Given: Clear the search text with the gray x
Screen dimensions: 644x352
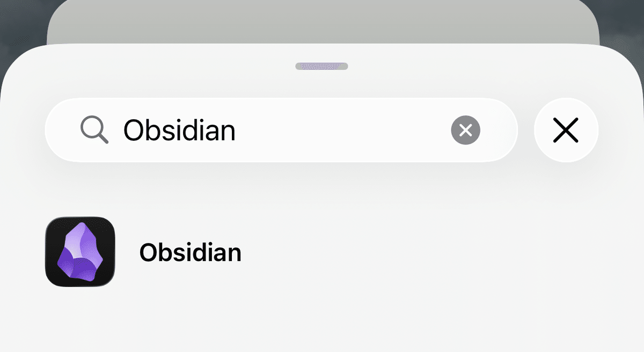Looking at the screenshot, I should coord(465,130).
